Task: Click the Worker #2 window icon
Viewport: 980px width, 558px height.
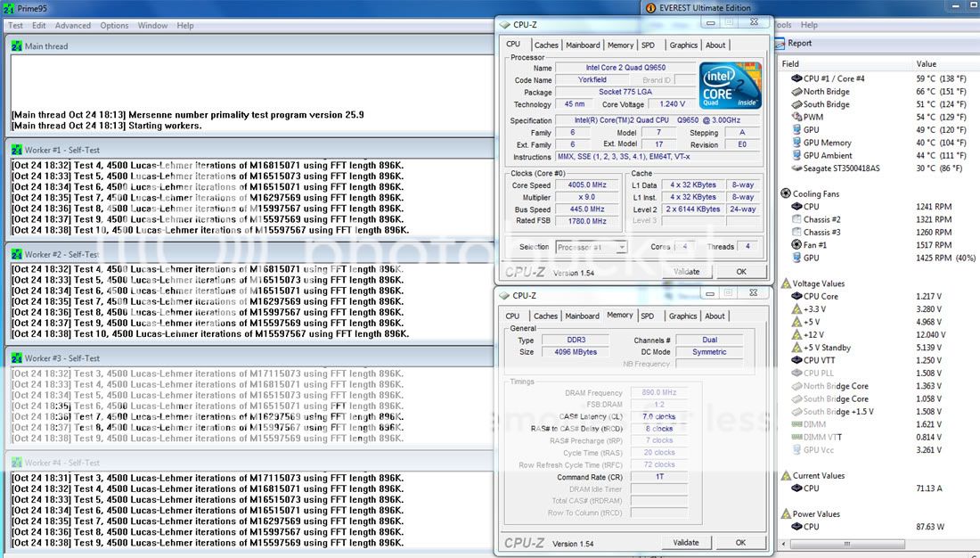Action: coord(17,255)
